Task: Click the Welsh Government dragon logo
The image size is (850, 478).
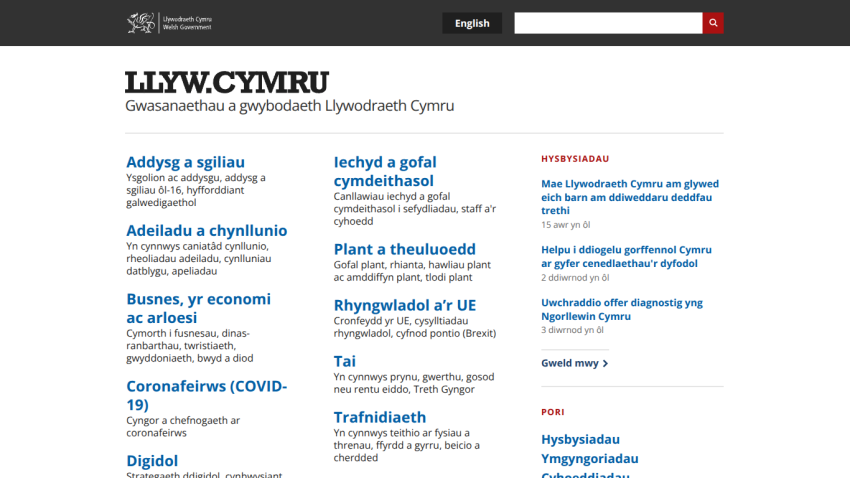Action: tap(169, 23)
